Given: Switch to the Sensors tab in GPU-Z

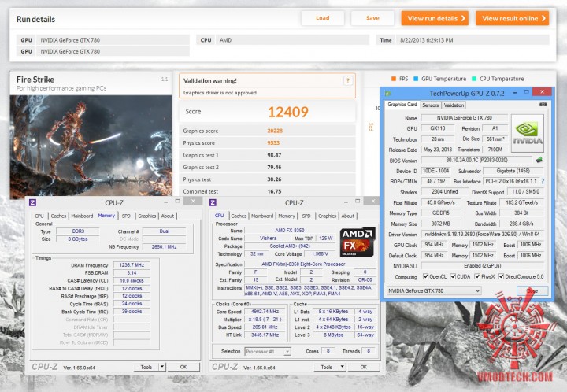Looking at the screenshot, I should pyautogui.click(x=430, y=105).
